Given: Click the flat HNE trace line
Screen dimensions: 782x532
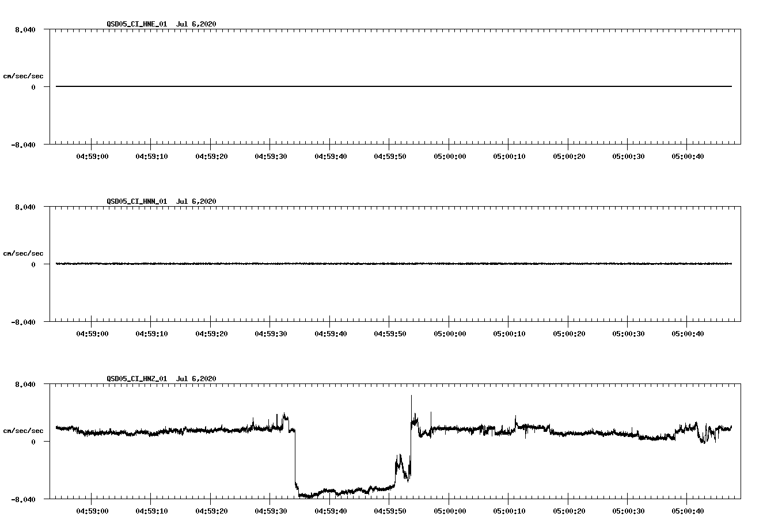Looking at the screenshot, I should tap(394, 86).
